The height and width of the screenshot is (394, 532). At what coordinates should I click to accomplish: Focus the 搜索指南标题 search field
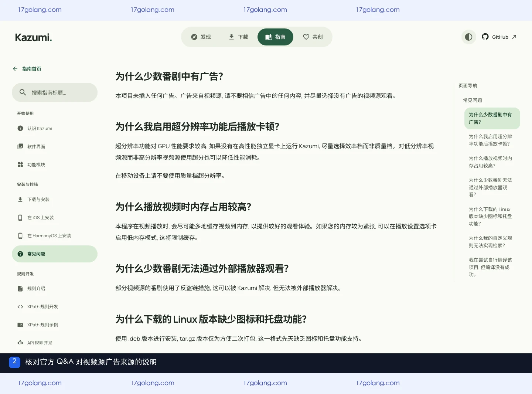coord(55,92)
